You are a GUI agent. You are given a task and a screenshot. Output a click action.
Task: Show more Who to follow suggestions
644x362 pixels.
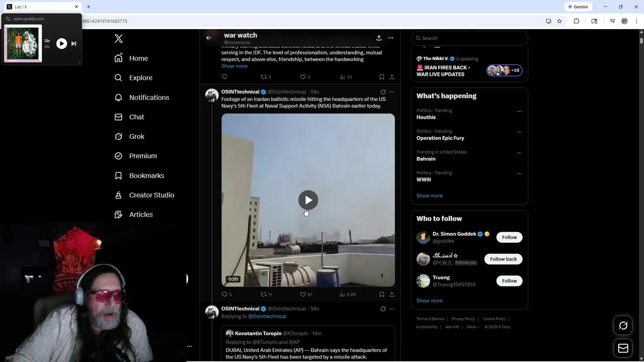coord(430,301)
